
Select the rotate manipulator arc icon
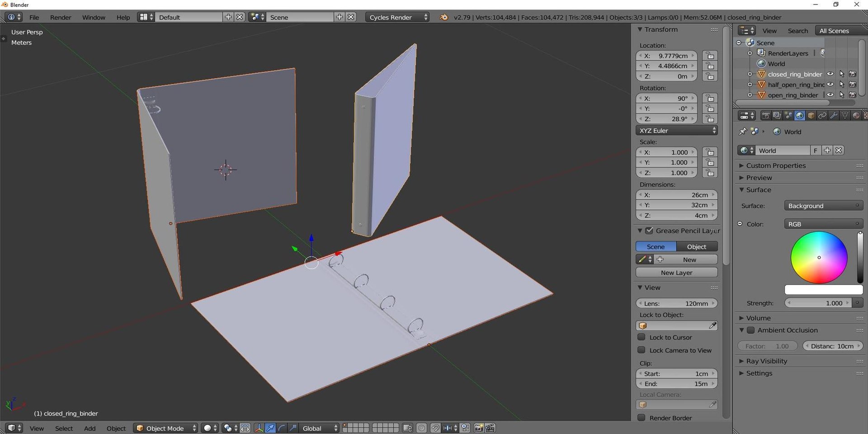tap(282, 428)
